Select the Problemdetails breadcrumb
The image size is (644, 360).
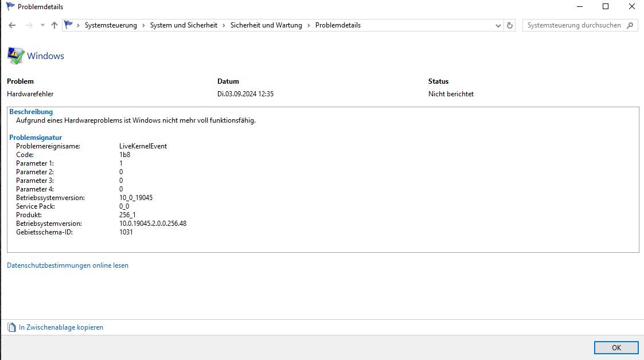coord(338,25)
